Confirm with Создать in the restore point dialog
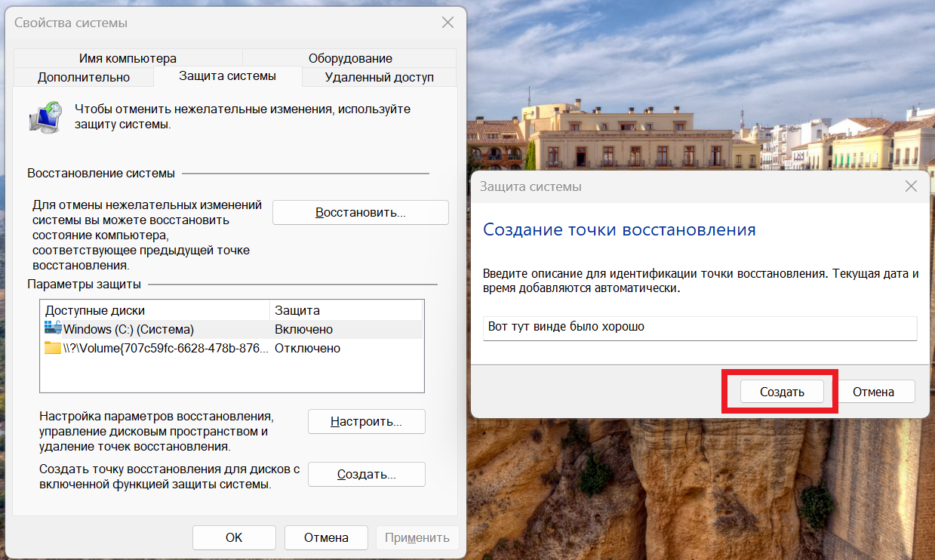 (x=782, y=392)
